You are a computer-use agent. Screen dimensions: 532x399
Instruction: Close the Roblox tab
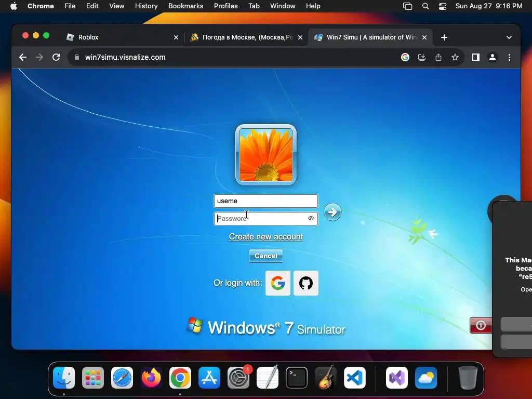[176, 37]
